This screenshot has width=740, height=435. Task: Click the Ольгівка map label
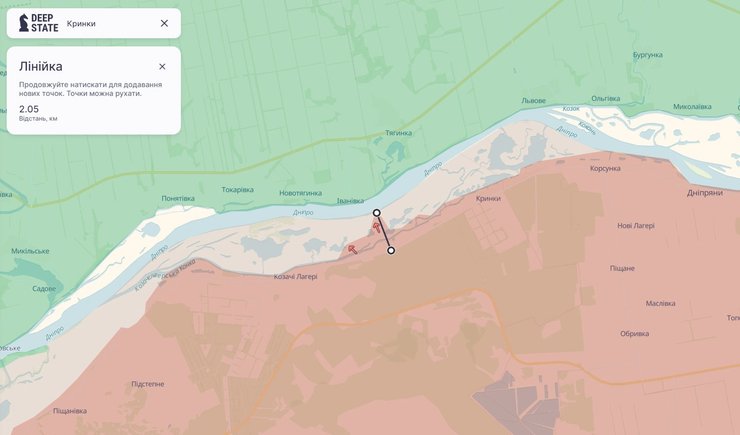606,98
